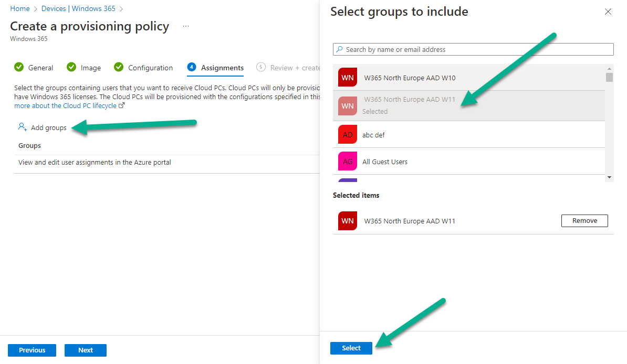The height and width of the screenshot is (364, 627).
Task: Remove W365 North Europe AAD W11 from selected items
Action: 584,221
